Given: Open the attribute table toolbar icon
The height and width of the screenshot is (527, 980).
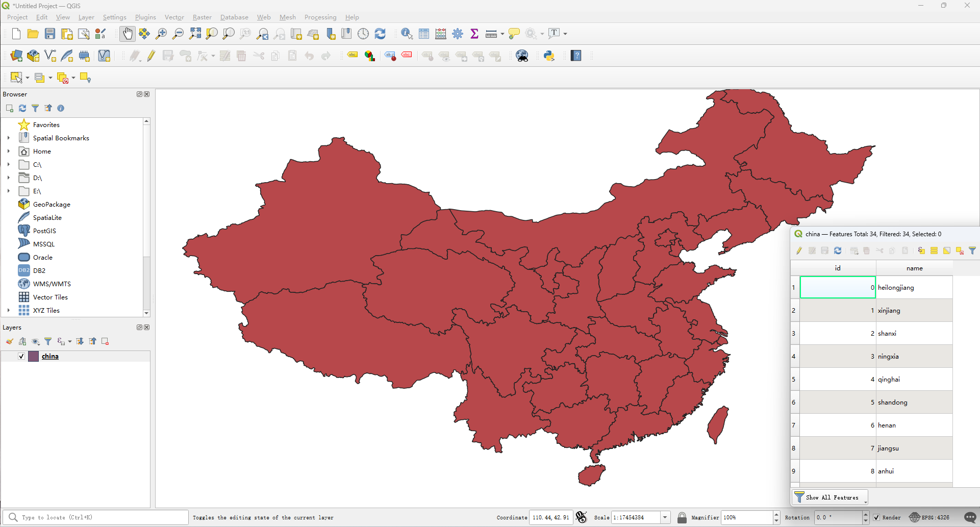Looking at the screenshot, I should coord(424,34).
